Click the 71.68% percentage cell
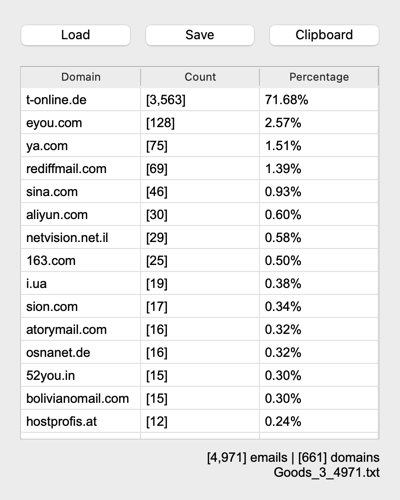The width and height of the screenshot is (400, 500). tap(319, 100)
